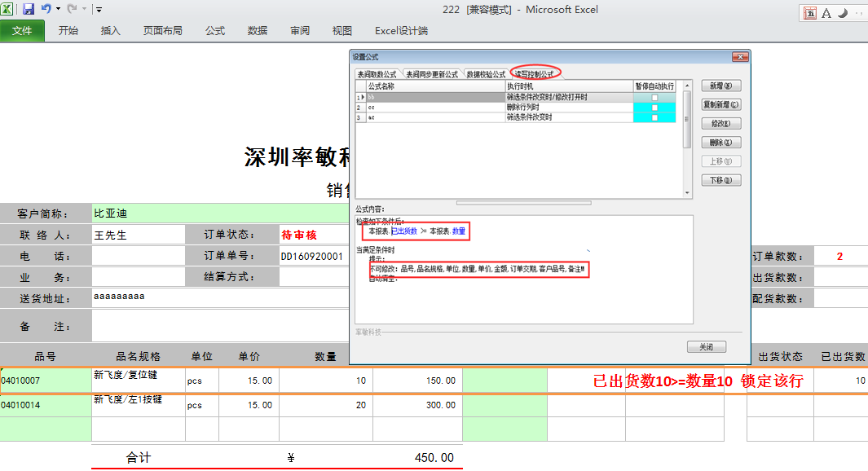Open the 审阅 ribbon tab
868x471 pixels.
pos(300,30)
